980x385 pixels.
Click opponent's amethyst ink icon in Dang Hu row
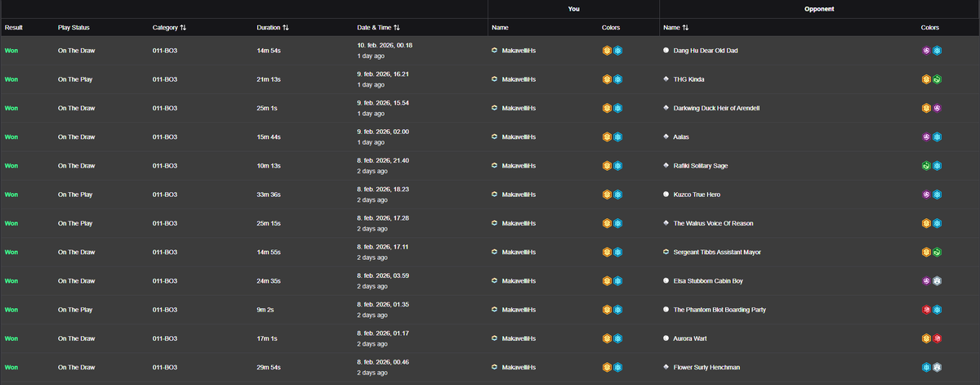tap(927, 51)
